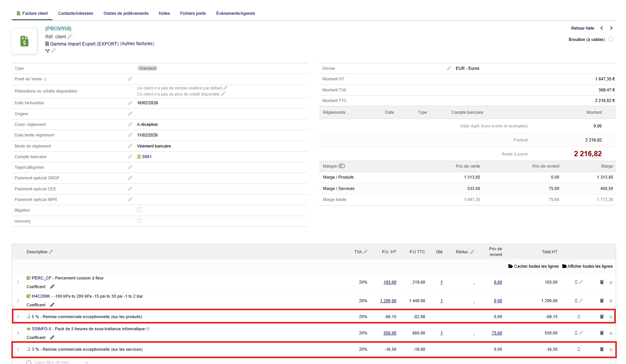Click edit pencil beside Coefficent on H4C200K line
Image resolution: width=626 pixels, height=364 pixels.
point(52,305)
